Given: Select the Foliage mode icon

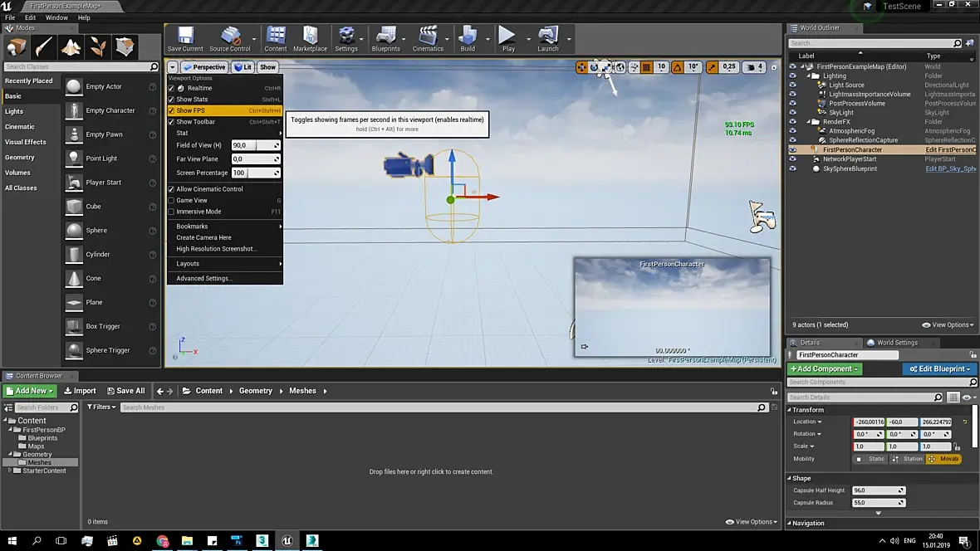Looking at the screenshot, I should [x=98, y=46].
